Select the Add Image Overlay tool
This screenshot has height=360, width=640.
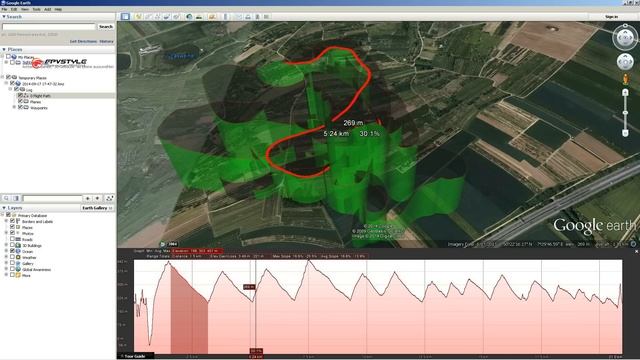[167, 17]
